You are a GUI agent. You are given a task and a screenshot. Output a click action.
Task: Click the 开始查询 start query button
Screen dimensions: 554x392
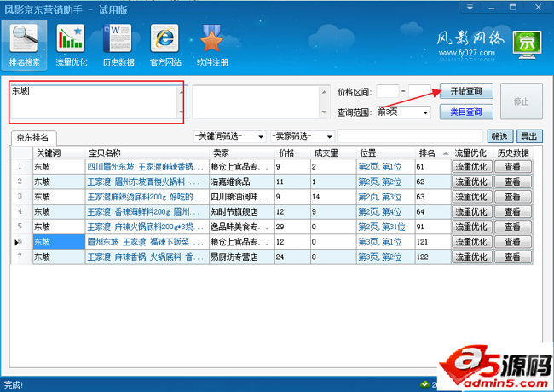click(466, 91)
